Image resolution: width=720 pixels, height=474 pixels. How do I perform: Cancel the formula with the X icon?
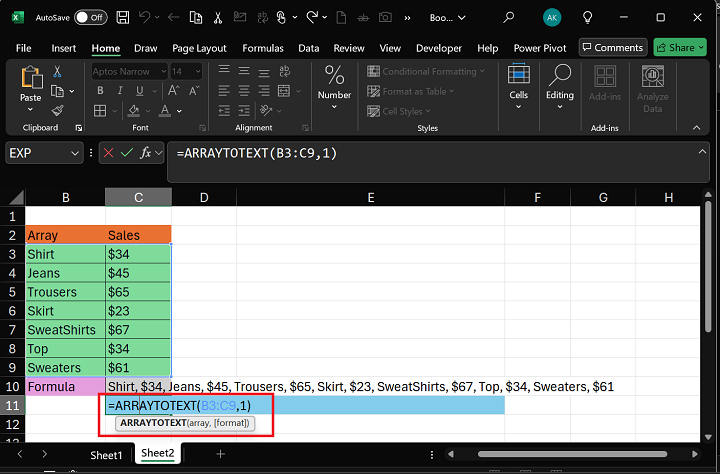(108, 153)
